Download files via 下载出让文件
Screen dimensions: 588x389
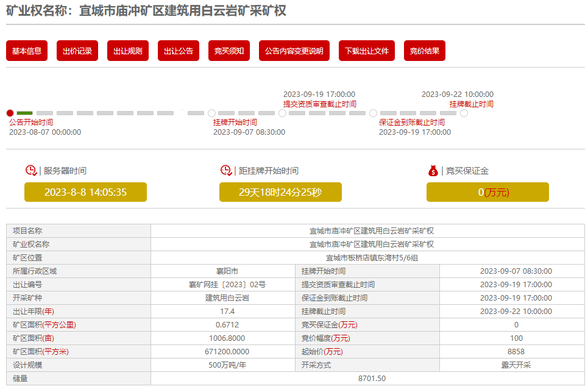(x=367, y=51)
